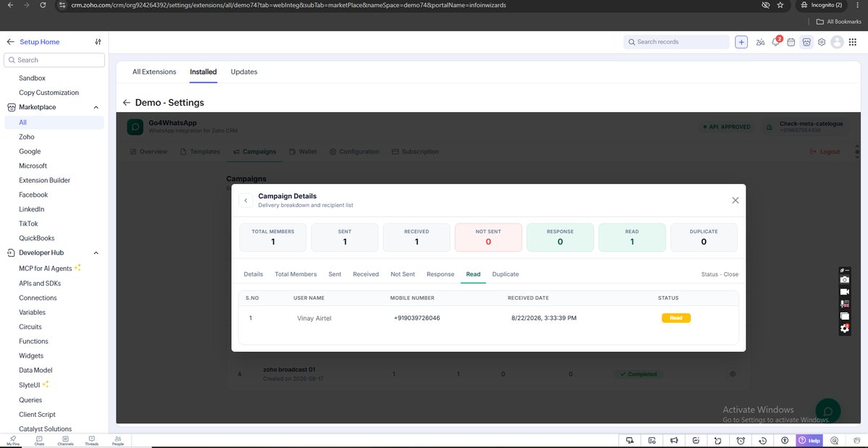868x448 pixels.
Task: Open the apps grid launcher
Action: click(852, 42)
